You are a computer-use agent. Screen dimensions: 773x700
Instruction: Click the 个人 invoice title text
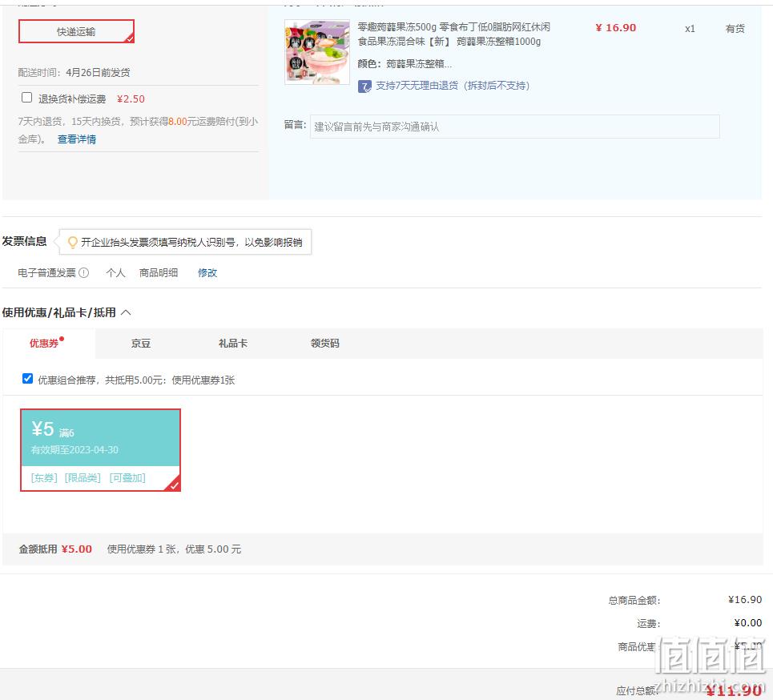tap(115, 272)
